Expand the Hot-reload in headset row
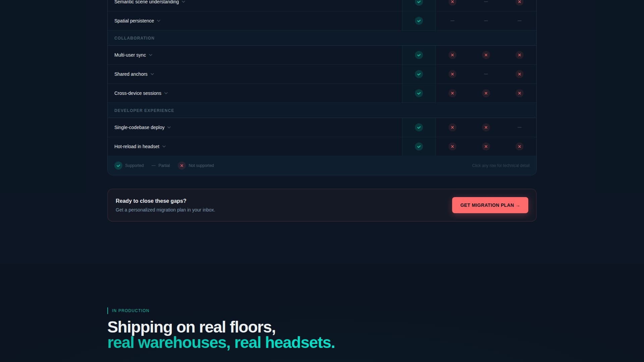The image size is (644, 362). (164, 146)
